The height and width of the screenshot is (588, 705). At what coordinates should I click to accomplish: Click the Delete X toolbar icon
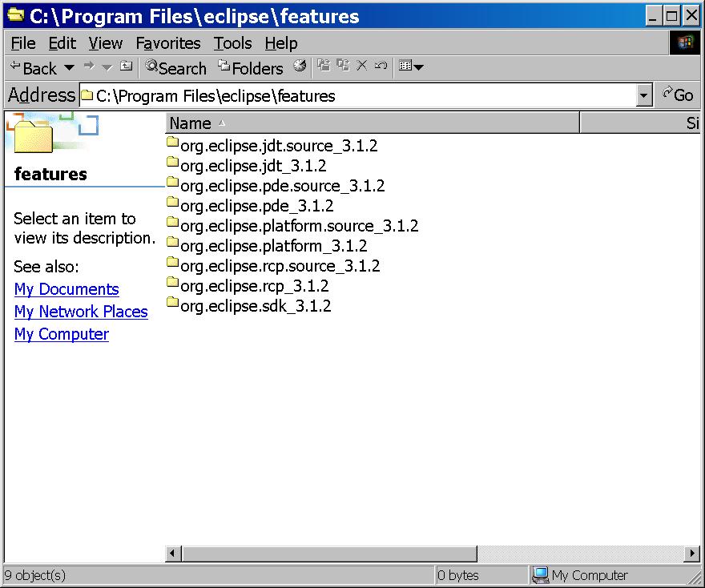[361, 66]
